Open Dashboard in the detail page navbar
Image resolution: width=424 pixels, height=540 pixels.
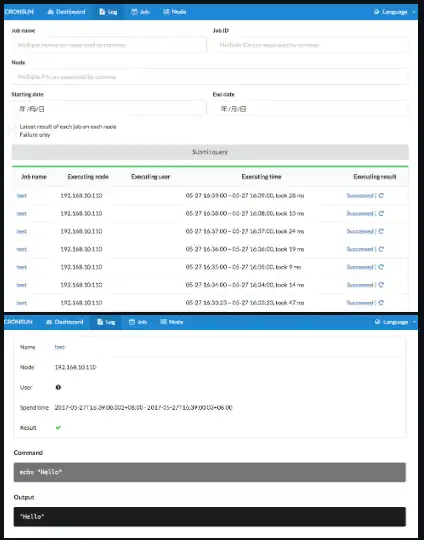[x=64, y=322]
